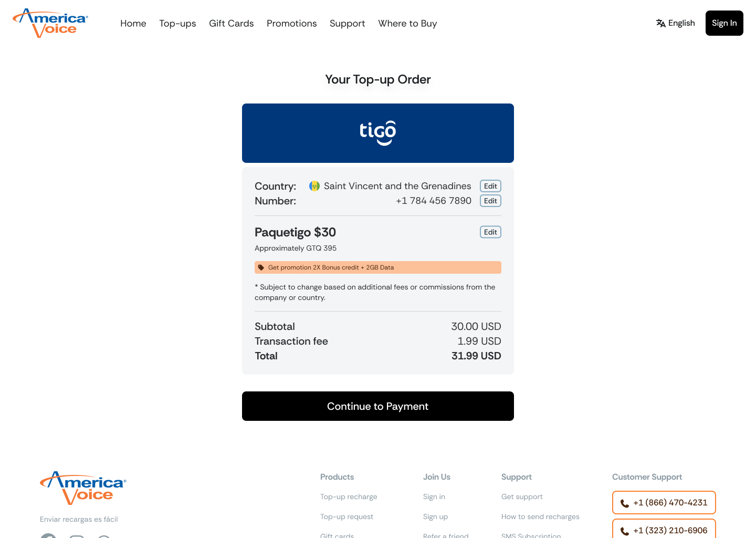Screen dimensions: 756x538
Task: Click the Join Us footer heading
Action: coord(437,477)
